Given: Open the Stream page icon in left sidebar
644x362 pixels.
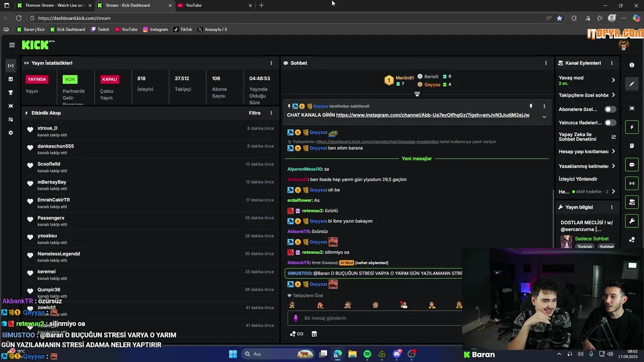Looking at the screenshot, I should click(11, 65).
